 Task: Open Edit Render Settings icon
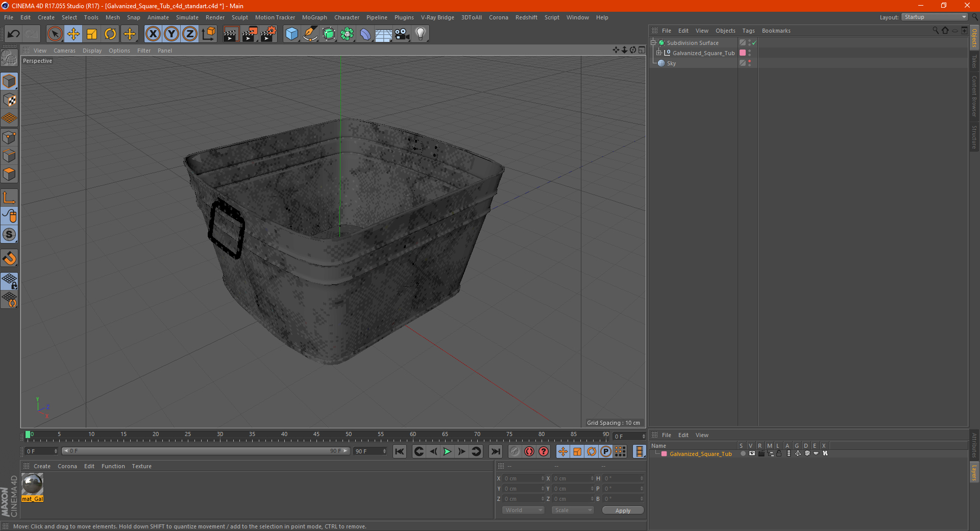coord(268,34)
